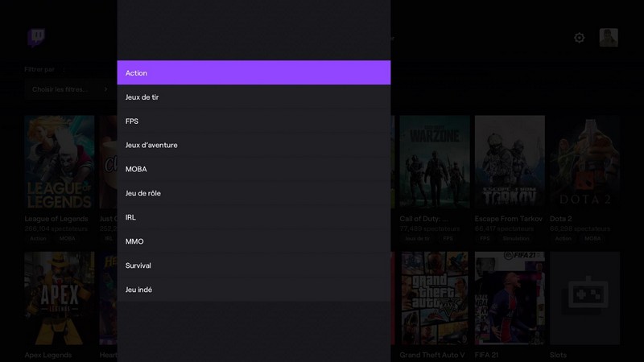Open the Twitch home logo
Image resolution: width=644 pixels, height=362 pixels.
tap(36, 38)
